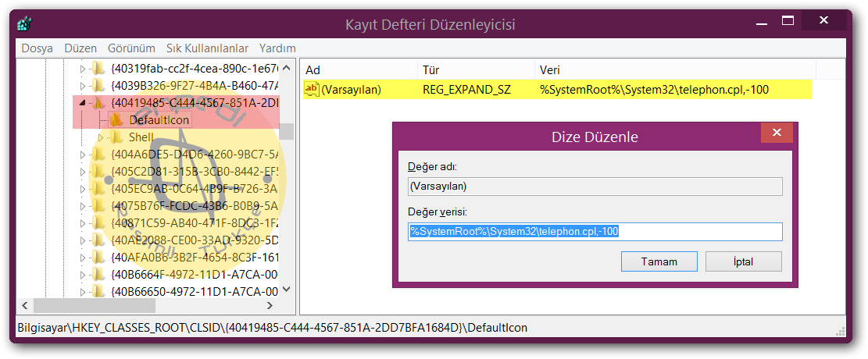The height and width of the screenshot is (359, 868).
Task: Click the status bar registry path
Action: pyautogui.click(x=273, y=328)
